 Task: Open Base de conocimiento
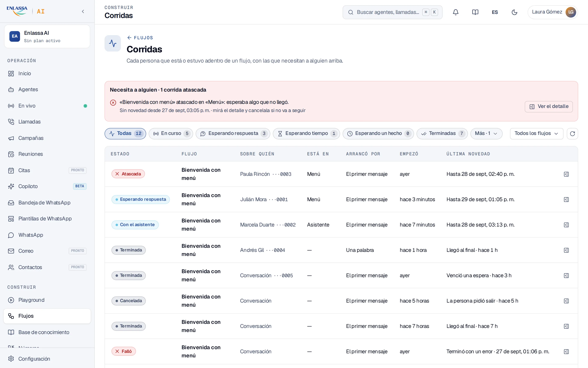[x=47, y=332]
